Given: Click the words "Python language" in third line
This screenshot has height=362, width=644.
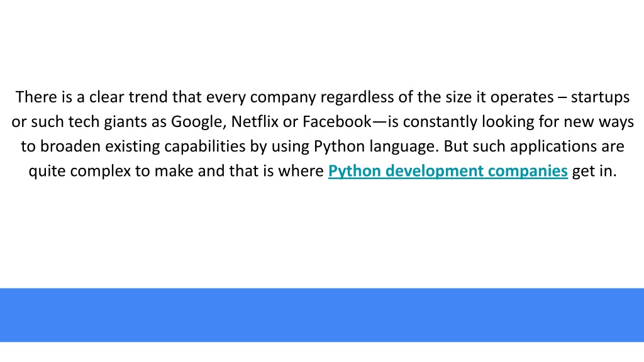Looking at the screenshot, I should (x=375, y=146).
